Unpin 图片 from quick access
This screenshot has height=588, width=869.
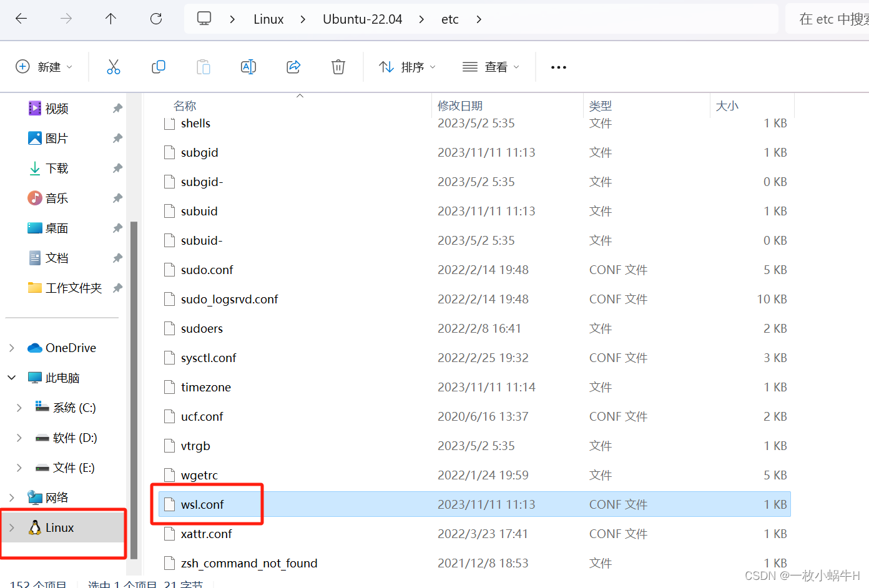coord(117,139)
